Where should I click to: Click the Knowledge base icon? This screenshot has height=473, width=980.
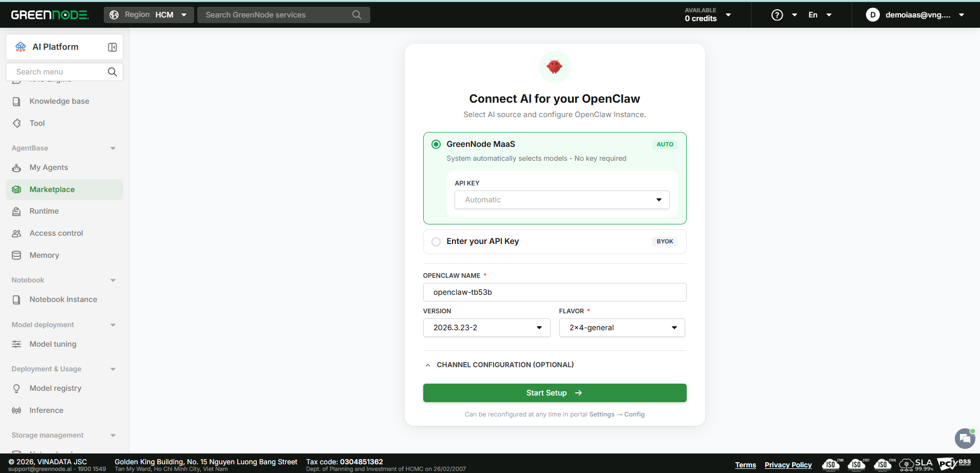[x=16, y=101]
